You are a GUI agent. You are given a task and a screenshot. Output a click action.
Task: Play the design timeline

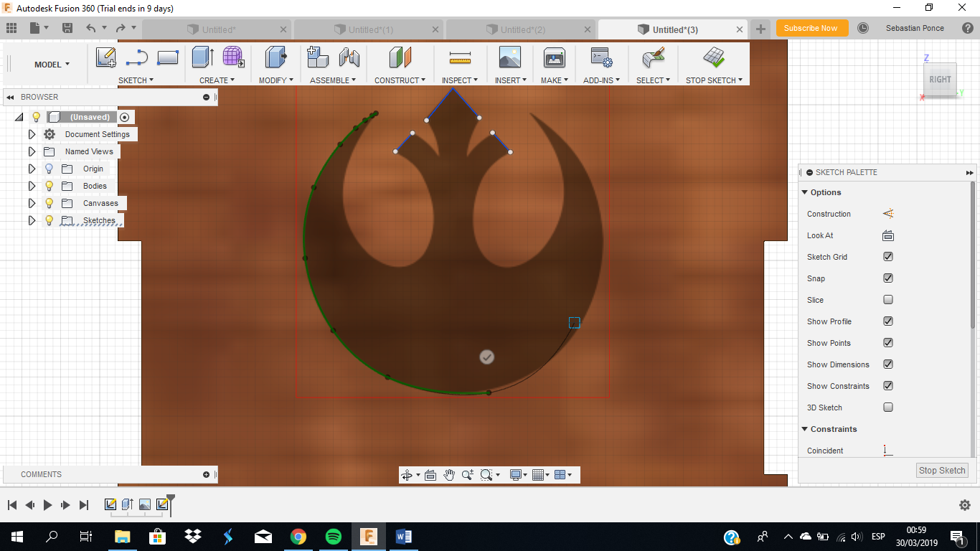click(47, 505)
